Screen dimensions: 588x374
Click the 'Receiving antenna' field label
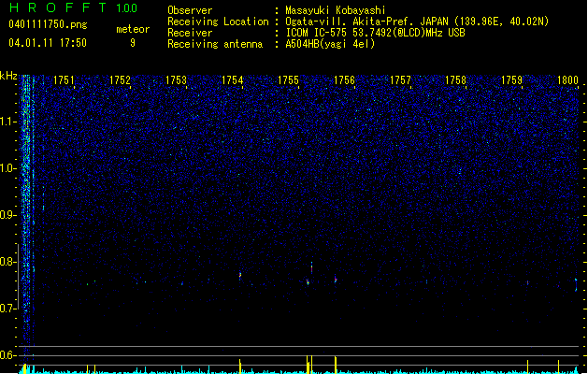[215, 44]
